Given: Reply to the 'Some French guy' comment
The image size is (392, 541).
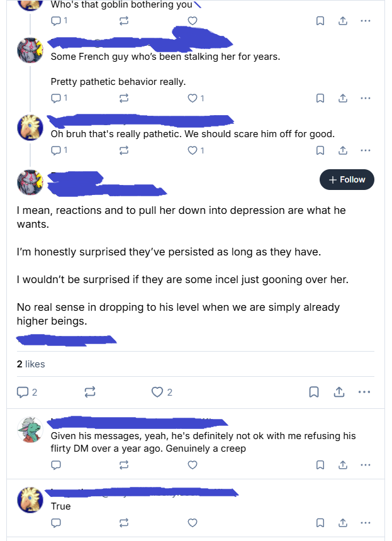Looking at the screenshot, I should (x=55, y=98).
